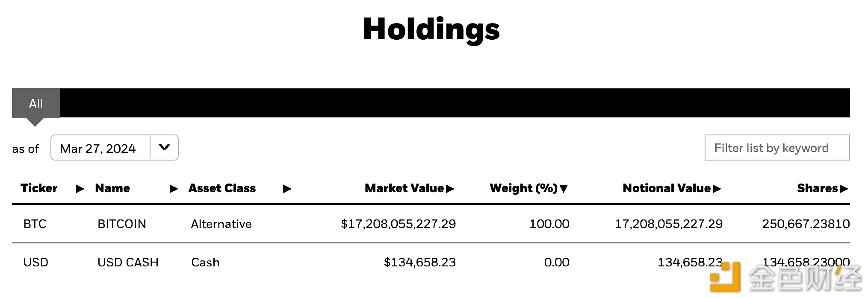The width and height of the screenshot is (868, 298).
Task: Select the All holdings tab
Action: pos(36,103)
